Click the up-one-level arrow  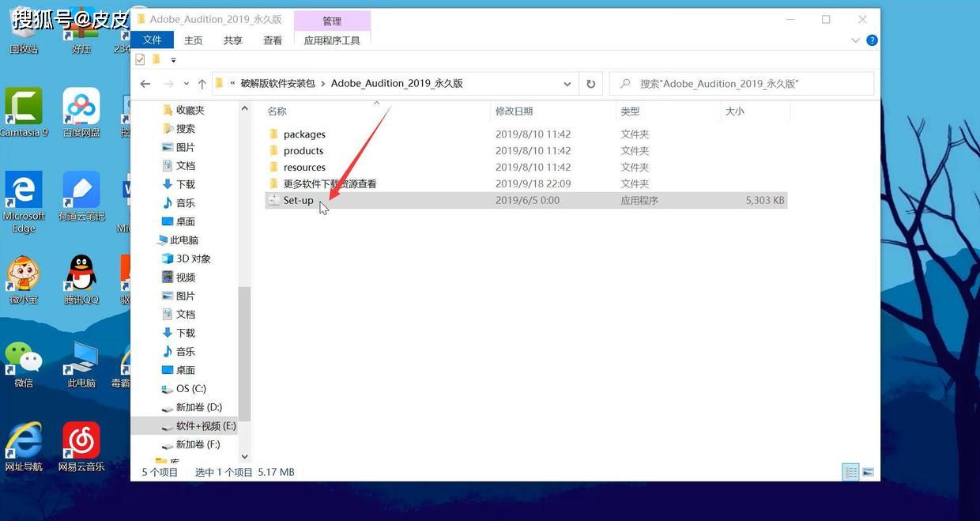tap(202, 84)
